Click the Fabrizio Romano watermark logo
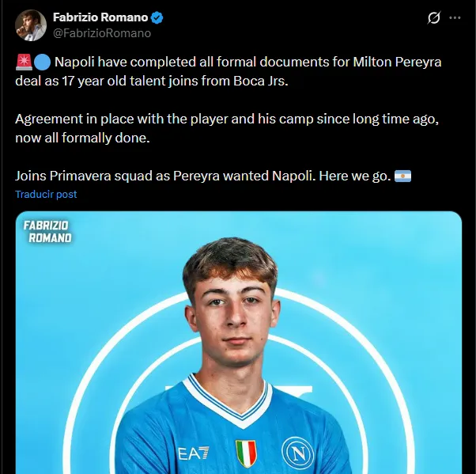This screenshot has width=476, height=474. point(48,231)
